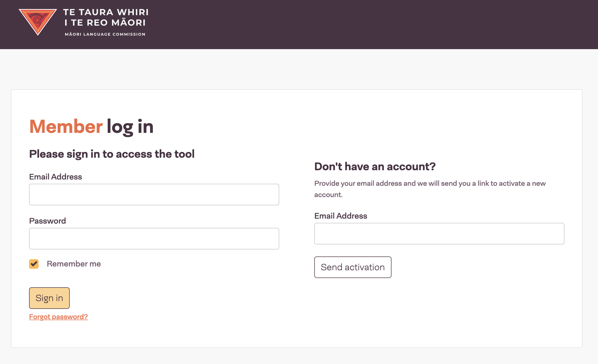Image resolution: width=598 pixels, height=364 pixels.
Task: Click the Email Address label above sign-in field
Action: point(55,177)
